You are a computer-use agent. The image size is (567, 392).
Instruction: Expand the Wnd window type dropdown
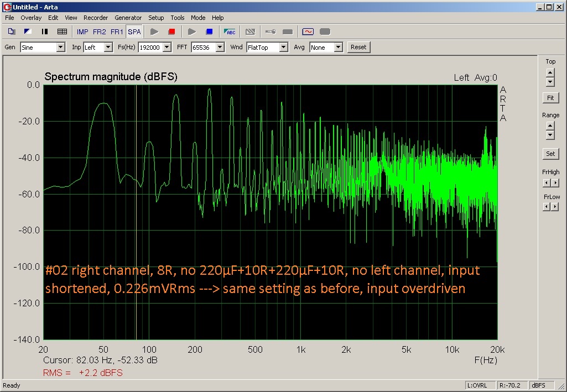pos(283,48)
